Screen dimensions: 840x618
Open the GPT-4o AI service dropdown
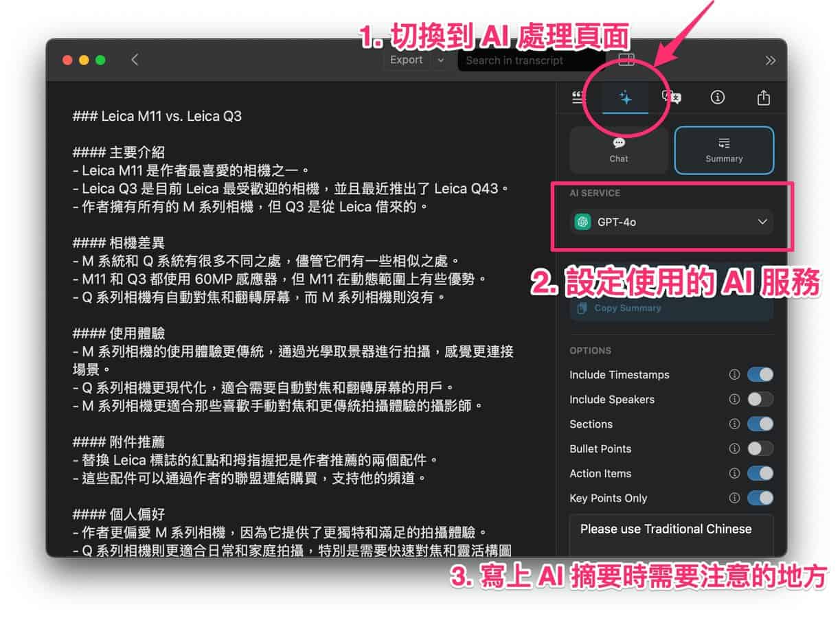(x=671, y=222)
